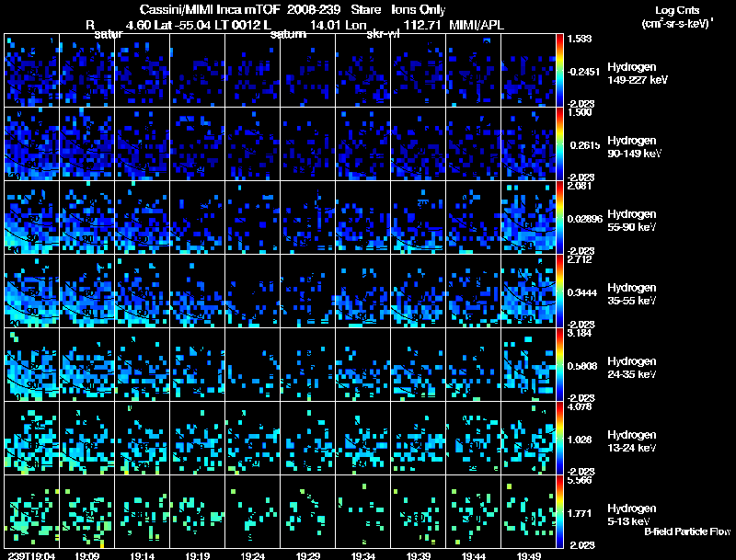The width and height of the screenshot is (736, 560).
Task: Click the B-field Particle Flow text
Action: [687, 531]
